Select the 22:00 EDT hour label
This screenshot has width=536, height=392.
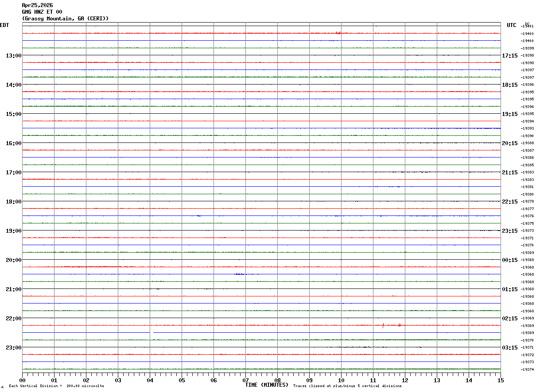[x=13, y=318]
